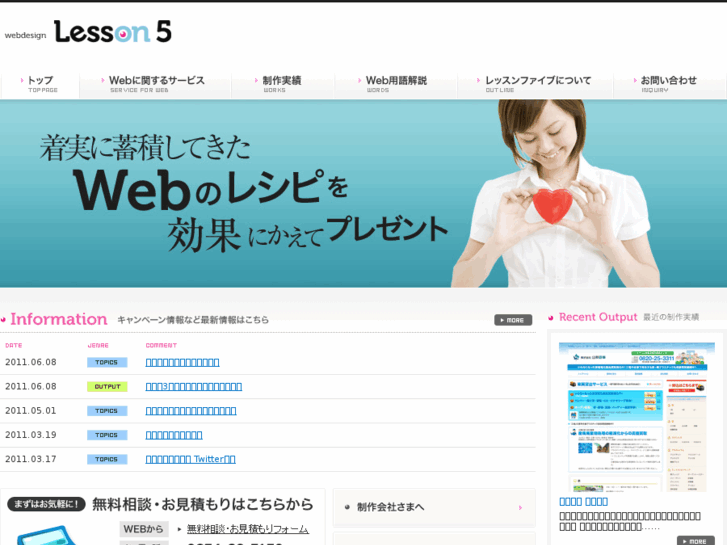This screenshot has height=545, width=727.
Task: Click TOPICS tag on 2011.05.01 row
Action: point(107,411)
